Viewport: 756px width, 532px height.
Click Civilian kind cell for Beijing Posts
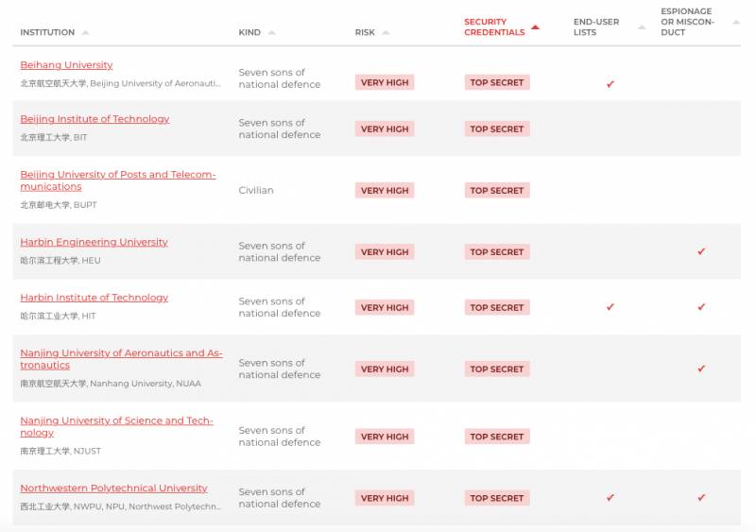pyautogui.click(x=256, y=190)
